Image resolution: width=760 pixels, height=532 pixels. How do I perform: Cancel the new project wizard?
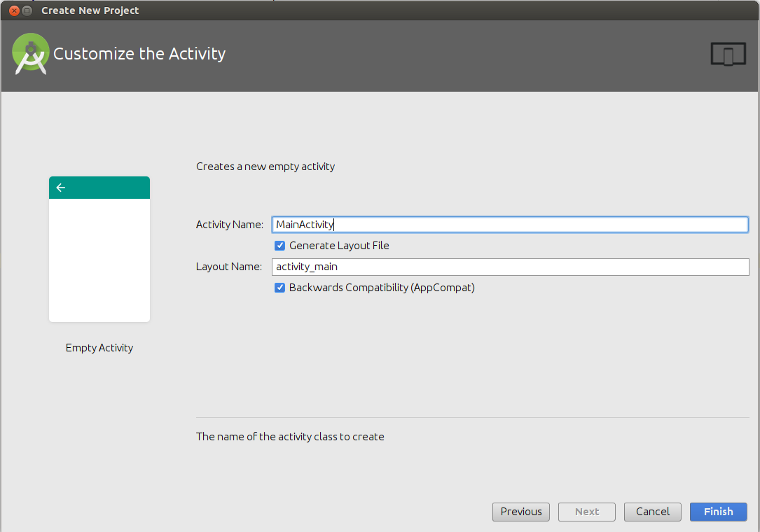click(653, 512)
